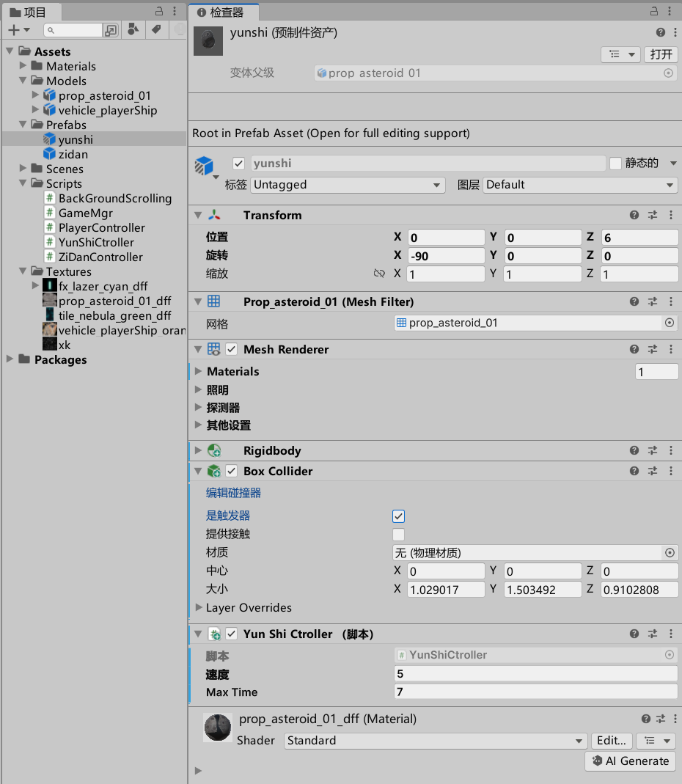Click Mesh Filter component help icon
Screen dimensions: 682x784
[x=634, y=301]
